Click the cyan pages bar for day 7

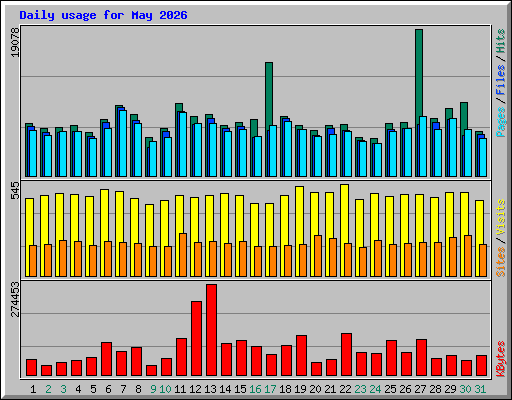click(123, 143)
